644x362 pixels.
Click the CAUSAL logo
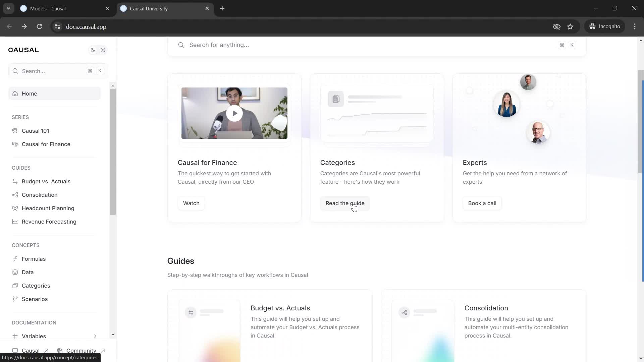[23, 50]
